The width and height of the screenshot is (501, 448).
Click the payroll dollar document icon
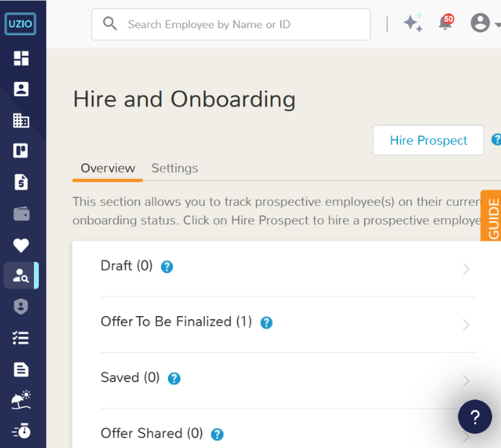click(21, 182)
